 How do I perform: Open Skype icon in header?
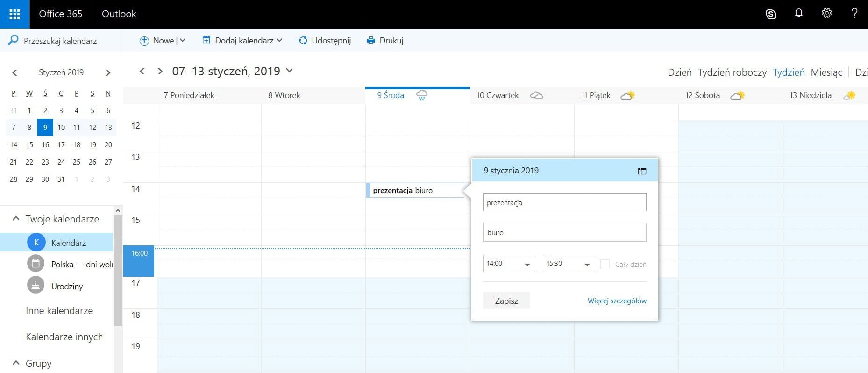pyautogui.click(x=771, y=14)
